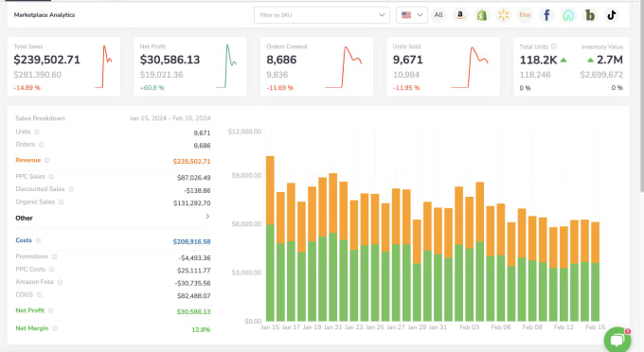
Task: Click the info icon next to Costs
Action: [x=38, y=240]
